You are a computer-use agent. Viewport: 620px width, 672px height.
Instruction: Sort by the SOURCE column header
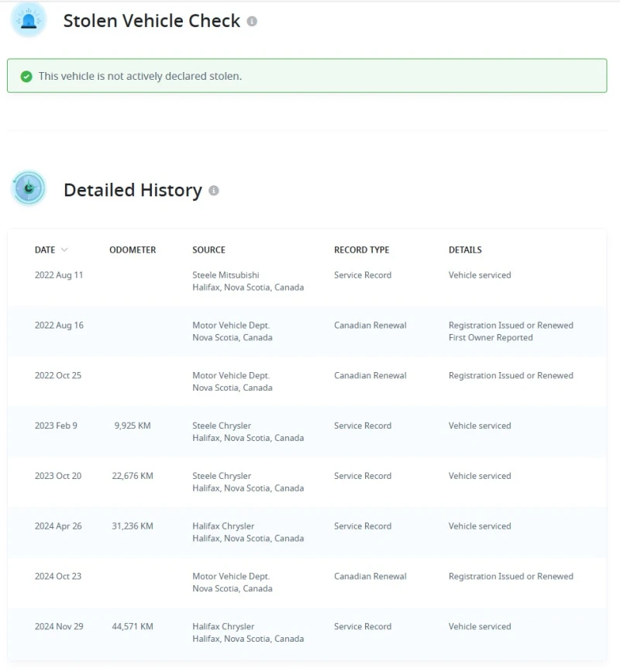(x=208, y=250)
